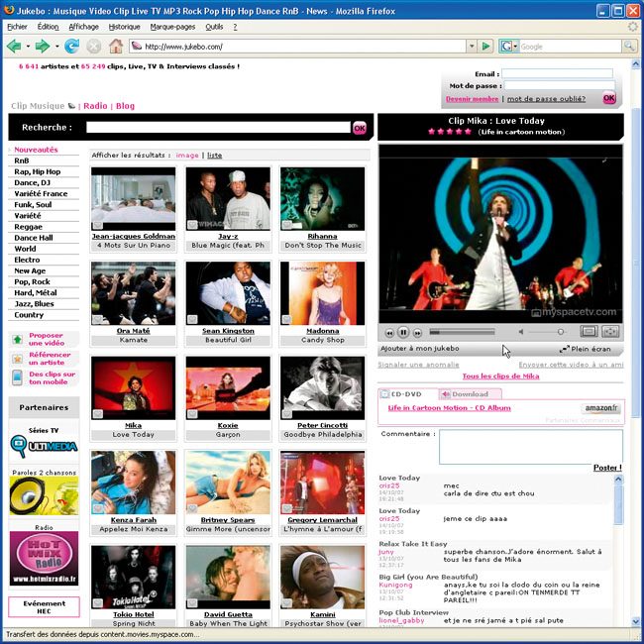
Task: Pause the Mika video player
Action: coord(403,332)
